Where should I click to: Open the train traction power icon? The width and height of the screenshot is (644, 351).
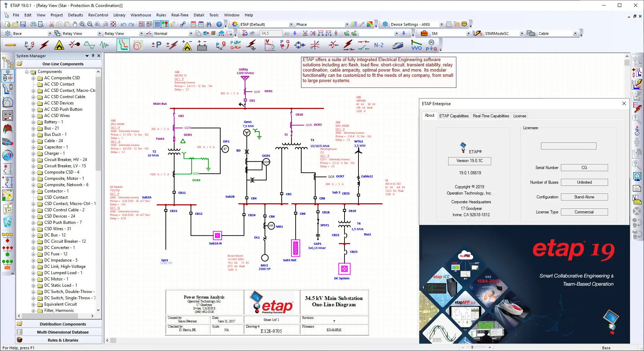point(398,45)
